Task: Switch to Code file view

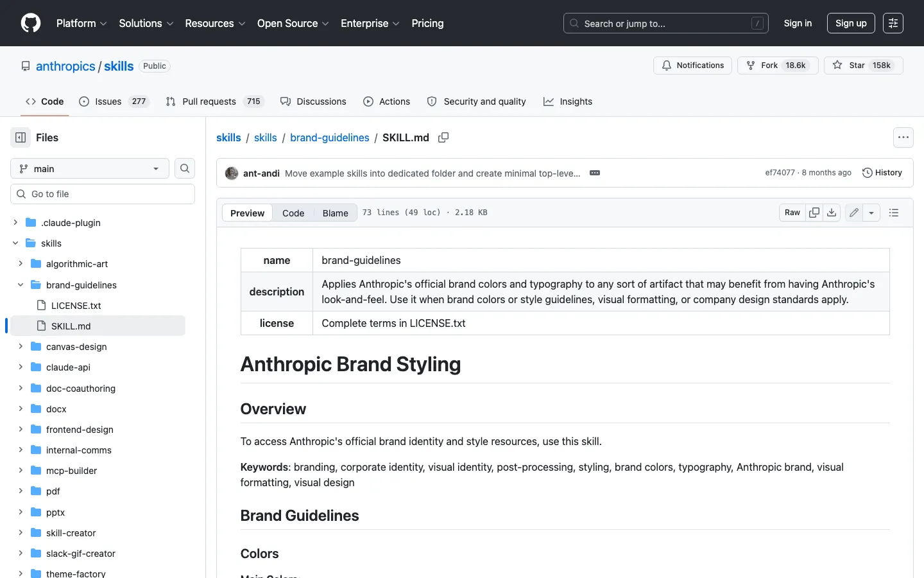Action: [x=293, y=213]
